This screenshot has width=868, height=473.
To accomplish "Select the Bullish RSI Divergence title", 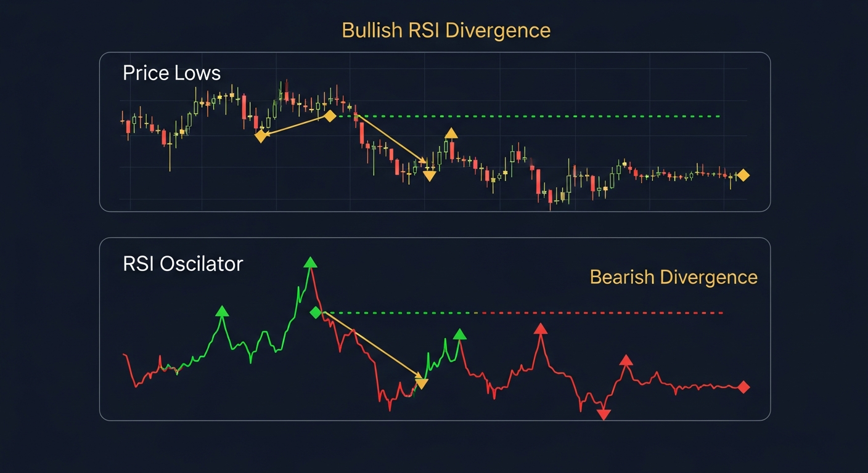I will pyautogui.click(x=445, y=30).
